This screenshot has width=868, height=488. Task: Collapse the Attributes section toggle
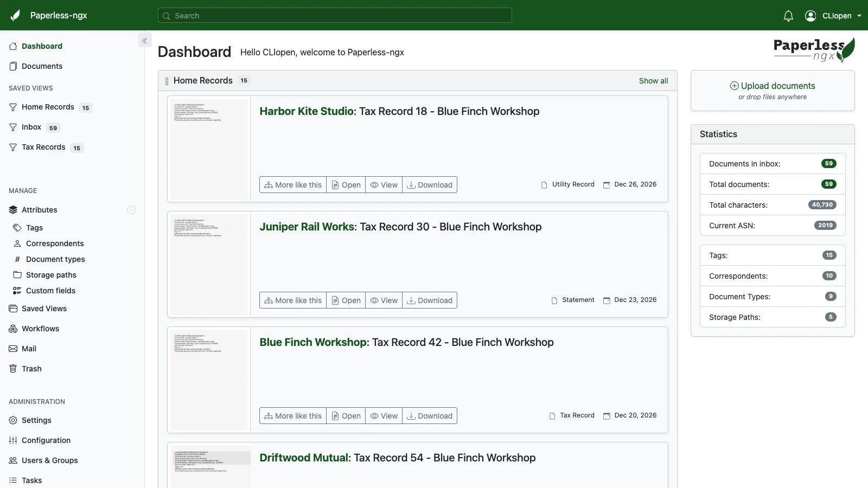pyautogui.click(x=131, y=210)
